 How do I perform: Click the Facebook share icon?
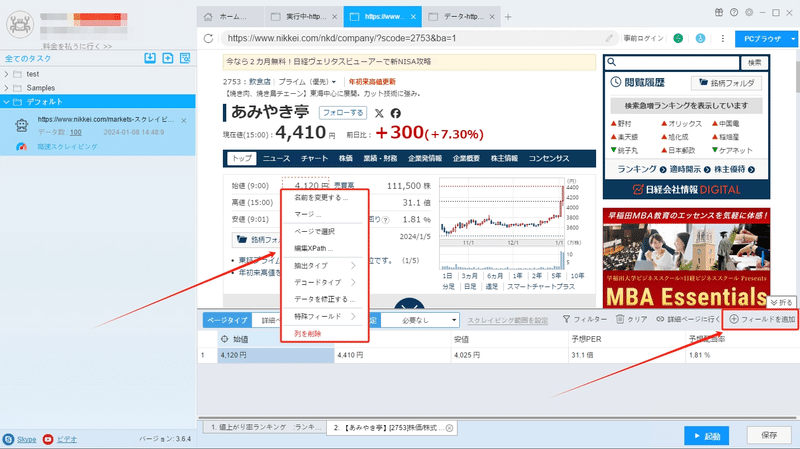(395, 113)
